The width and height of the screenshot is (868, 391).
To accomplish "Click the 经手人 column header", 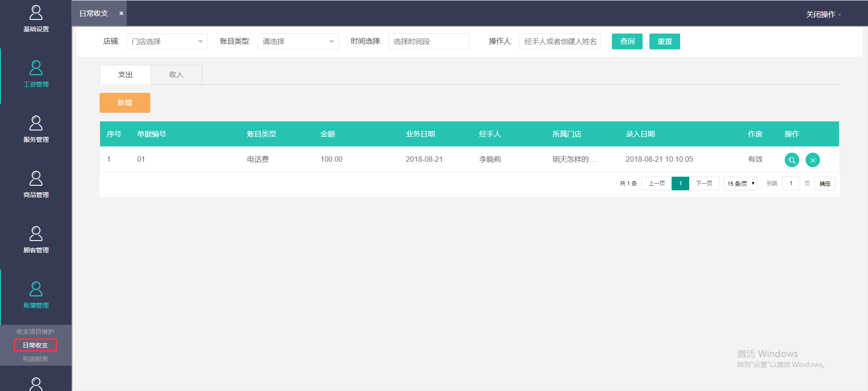I will click(490, 134).
